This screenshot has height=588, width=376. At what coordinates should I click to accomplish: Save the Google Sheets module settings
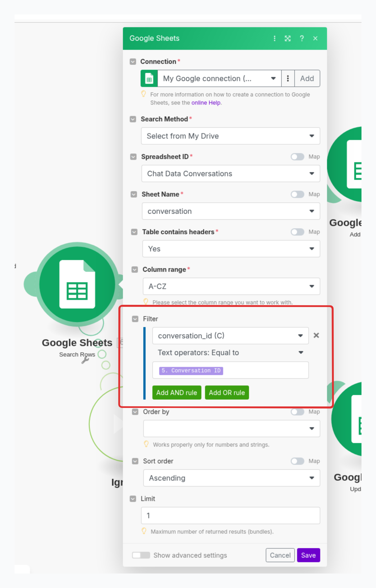(x=308, y=555)
